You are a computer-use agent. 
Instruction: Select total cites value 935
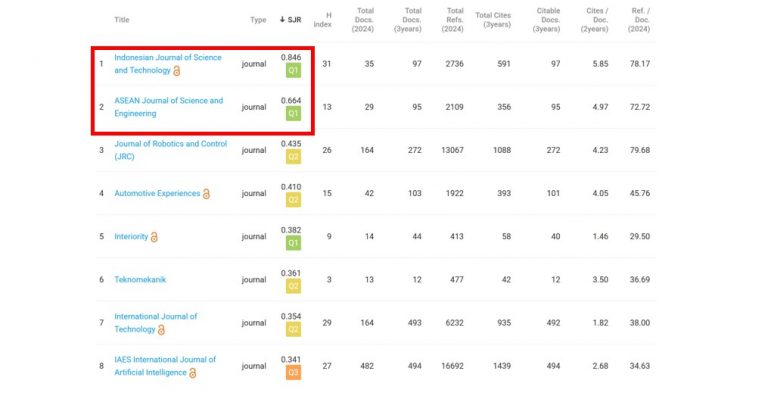click(x=504, y=323)
